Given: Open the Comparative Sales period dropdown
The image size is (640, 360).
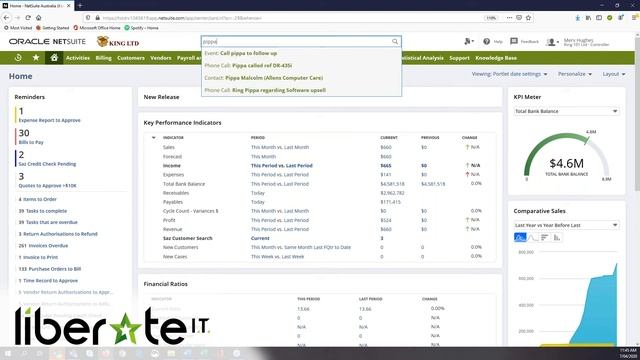Looking at the screenshot, I should [566, 225].
